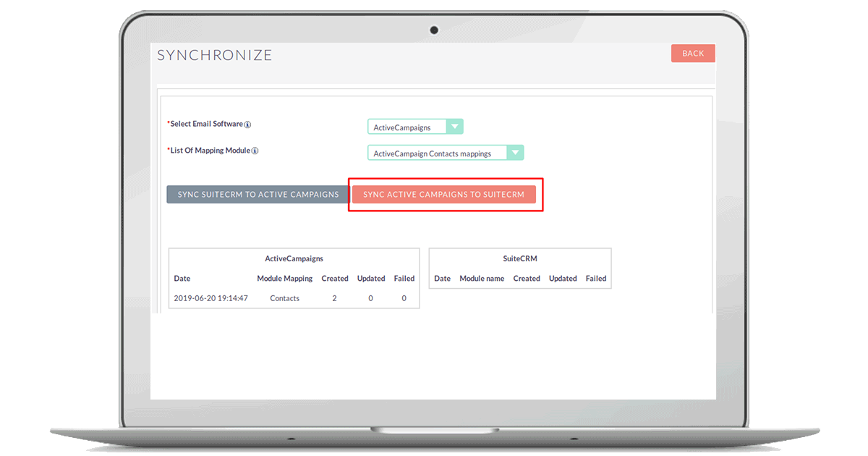Click the Contacts module mapping cell

pyautogui.click(x=285, y=298)
